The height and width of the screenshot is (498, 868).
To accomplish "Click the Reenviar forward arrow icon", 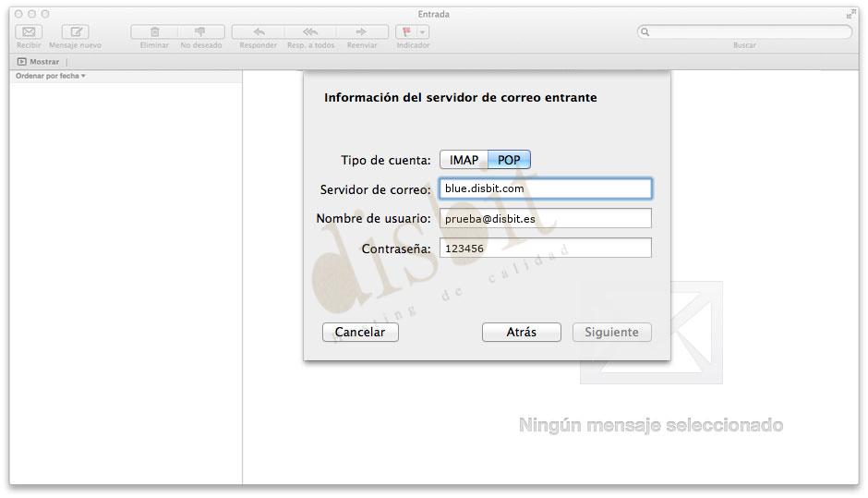I will (361, 31).
